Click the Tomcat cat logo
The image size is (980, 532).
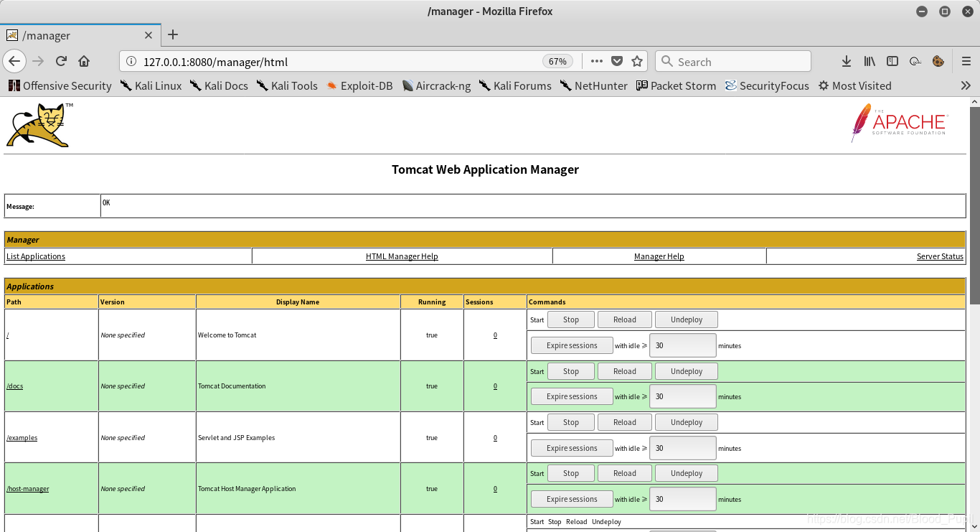(x=39, y=126)
